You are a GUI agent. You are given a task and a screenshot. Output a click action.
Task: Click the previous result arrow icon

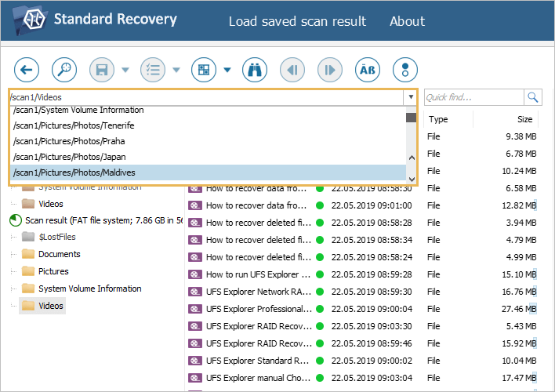[292, 70]
